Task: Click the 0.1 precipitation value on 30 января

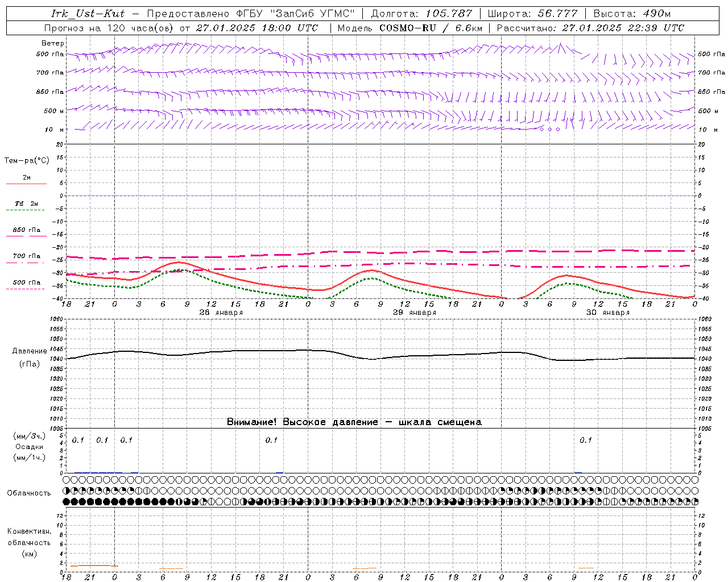Action: (586, 440)
